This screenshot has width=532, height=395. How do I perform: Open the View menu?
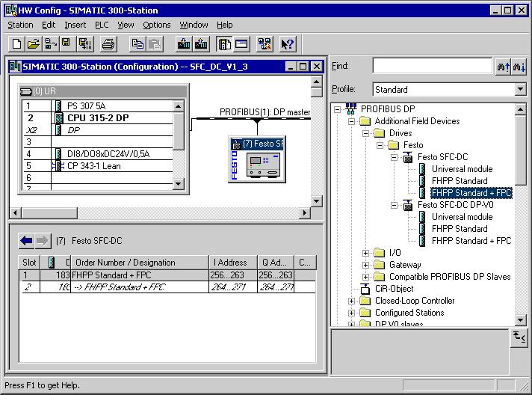click(126, 25)
